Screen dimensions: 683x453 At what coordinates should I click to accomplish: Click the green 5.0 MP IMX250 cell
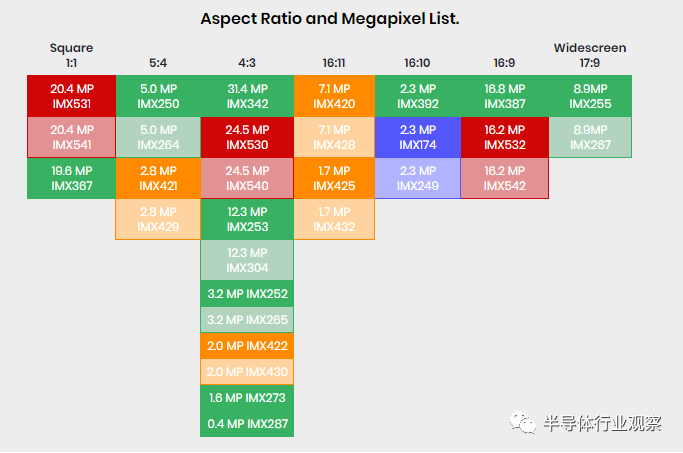158,96
